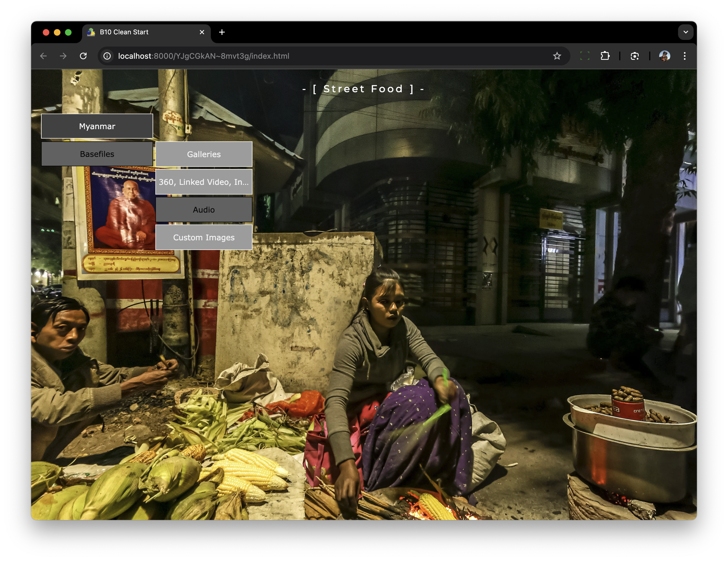728x561 pixels.
Task: Choose Custom Images option
Action: point(204,237)
